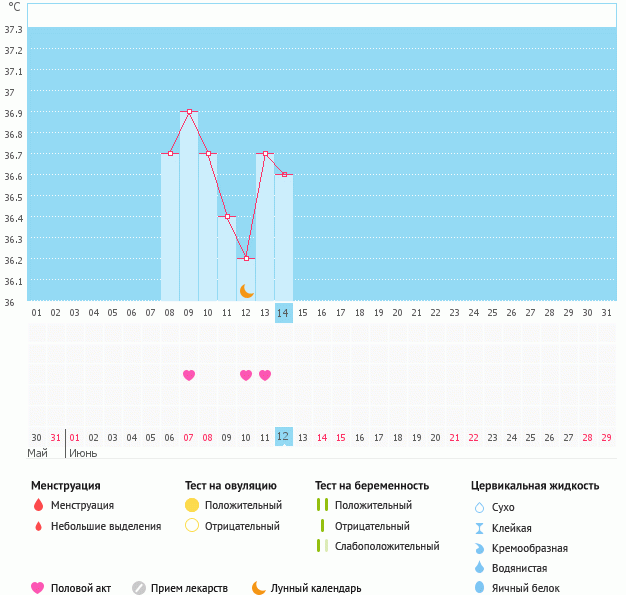Click the Небольшие выделения small drop icon

click(x=38, y=526)
